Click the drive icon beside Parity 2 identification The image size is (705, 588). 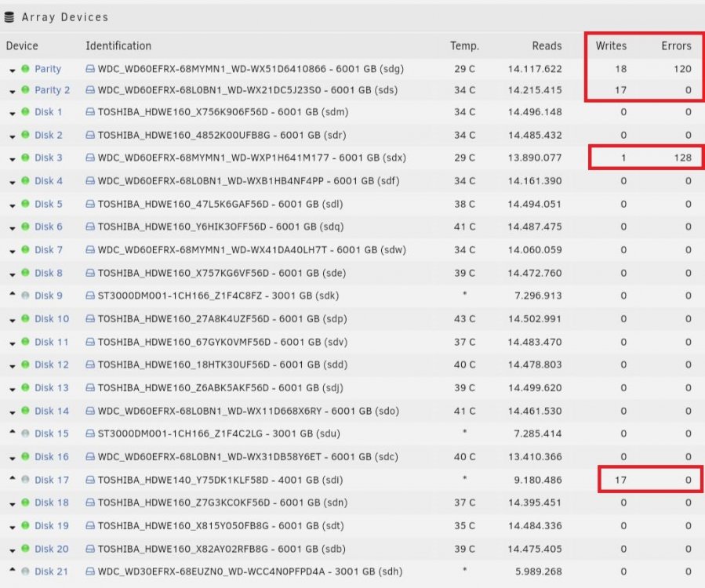90,90
